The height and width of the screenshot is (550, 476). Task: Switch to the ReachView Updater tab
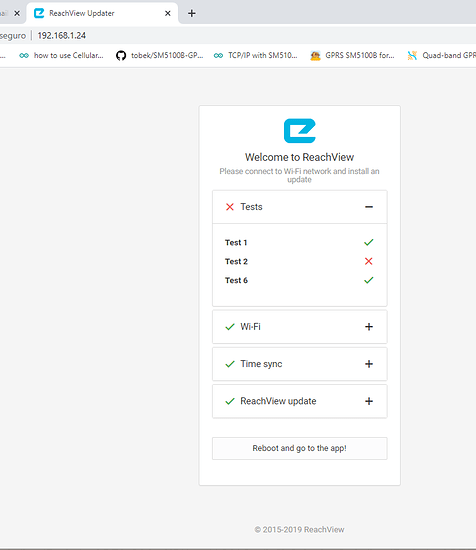[102, 13]
